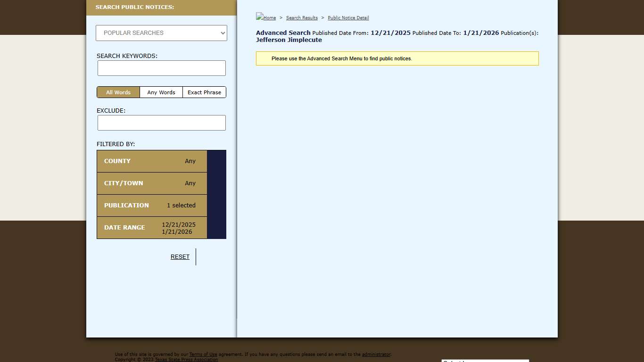Open the Terms of Use link

pyautogui.click(x=203, y=354)
